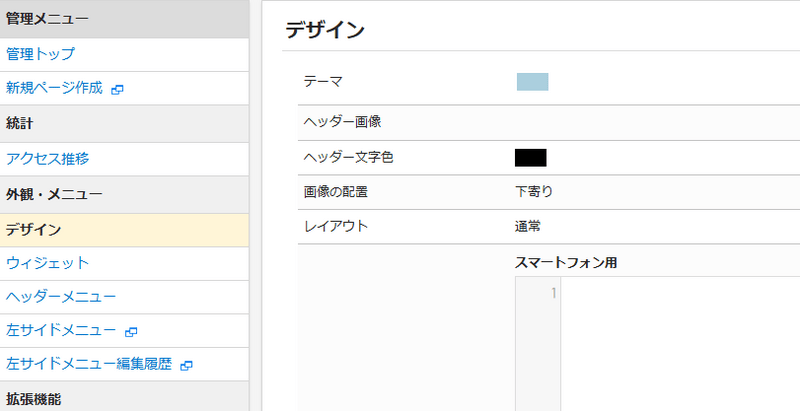This screenshot has height=411, width=800.
Task: Click the 拡張機能 section header
Action: (124, 397)
